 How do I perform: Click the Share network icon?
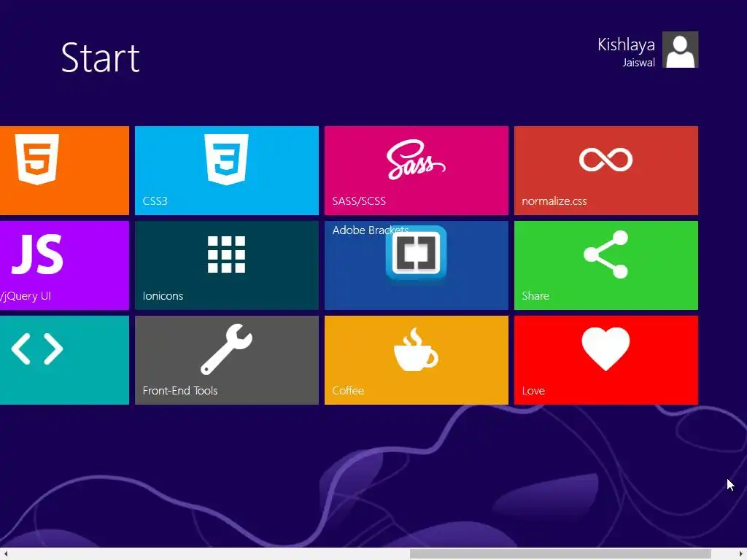605,254
